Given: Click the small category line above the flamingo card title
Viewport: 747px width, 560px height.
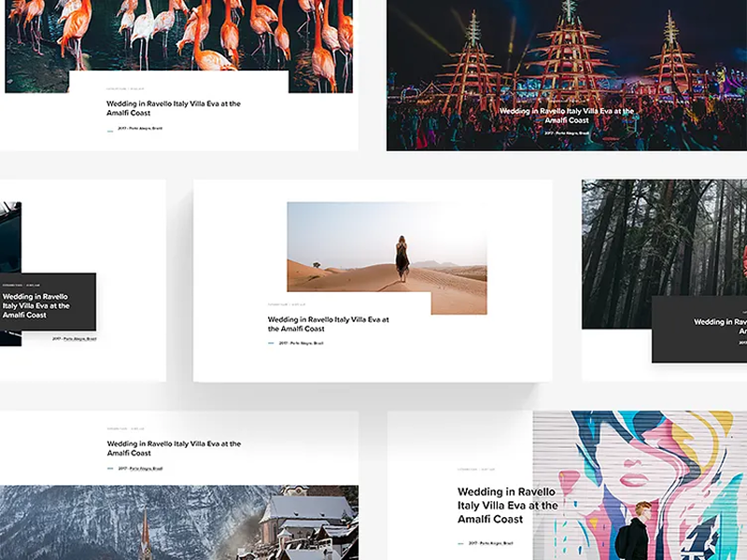Looking at the screenshot, I should pos(125,89).
